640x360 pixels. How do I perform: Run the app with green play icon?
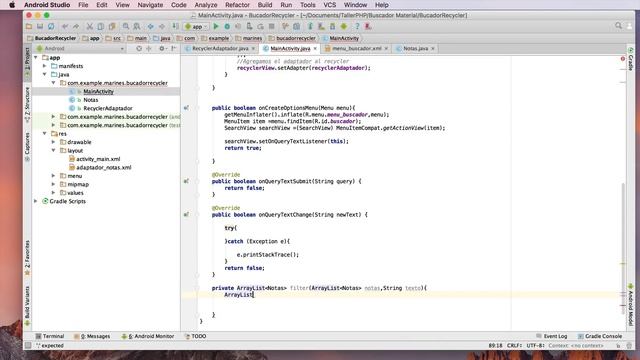(x=216, y=27)
